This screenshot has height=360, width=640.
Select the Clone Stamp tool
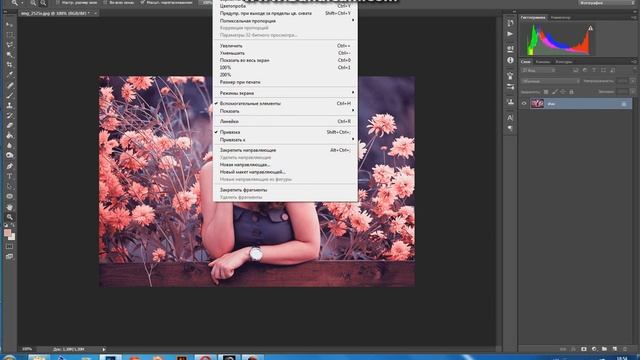[9, 105]
